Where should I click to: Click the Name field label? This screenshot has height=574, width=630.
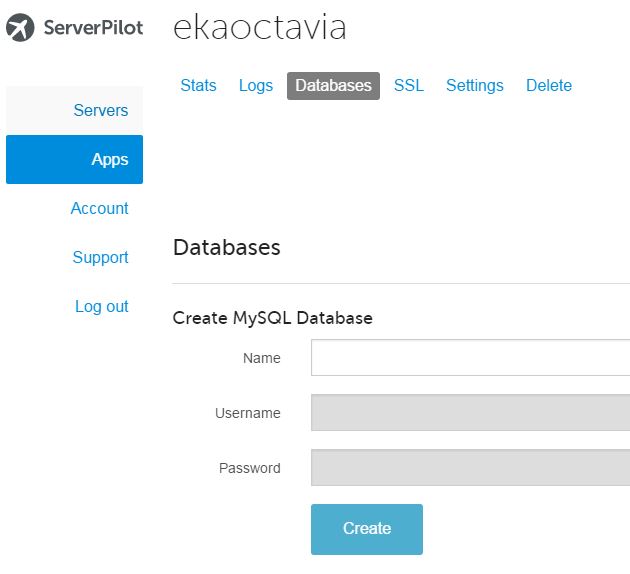(262, 358)
